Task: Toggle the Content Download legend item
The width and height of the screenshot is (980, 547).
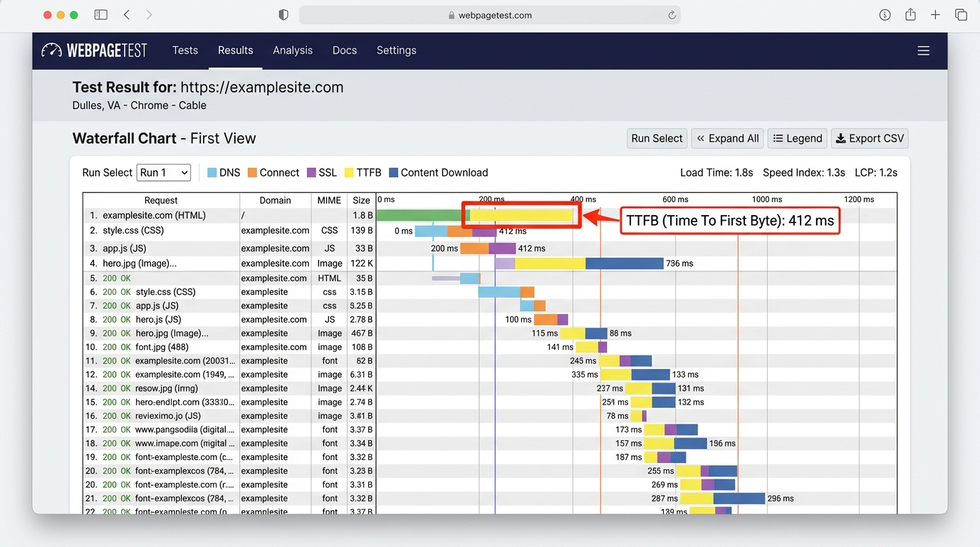Action: click(439, 172)
